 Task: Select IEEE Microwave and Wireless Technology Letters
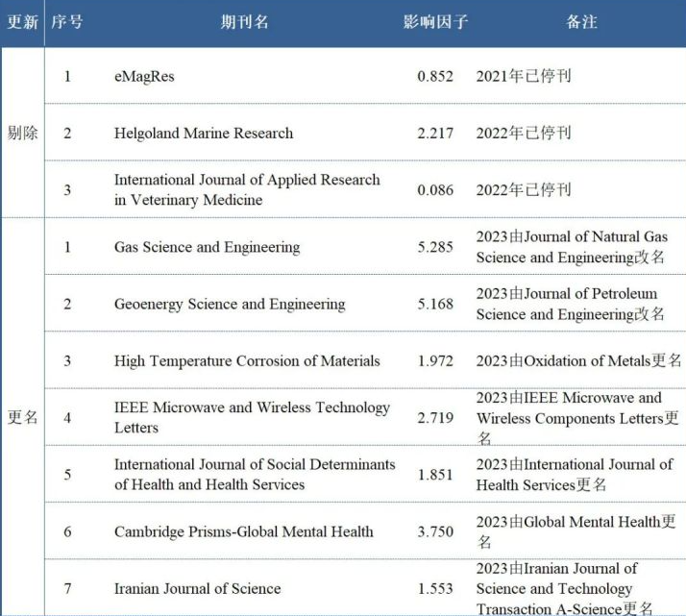coord(252,417)
